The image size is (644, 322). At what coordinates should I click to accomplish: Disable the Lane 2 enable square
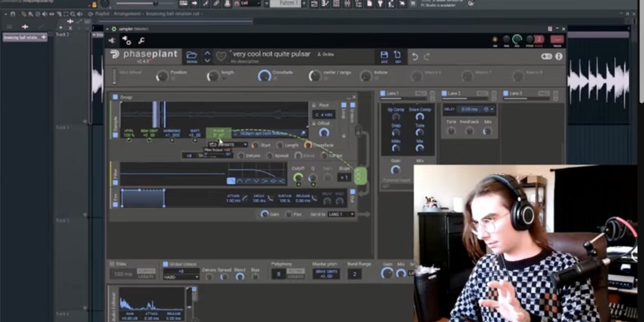(444, 93)
